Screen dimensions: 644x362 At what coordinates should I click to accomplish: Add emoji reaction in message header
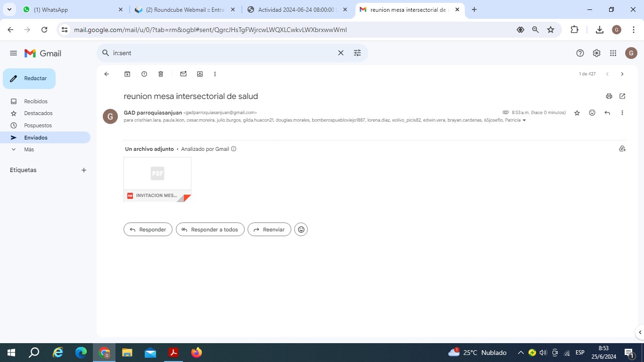tap(592, 113)
